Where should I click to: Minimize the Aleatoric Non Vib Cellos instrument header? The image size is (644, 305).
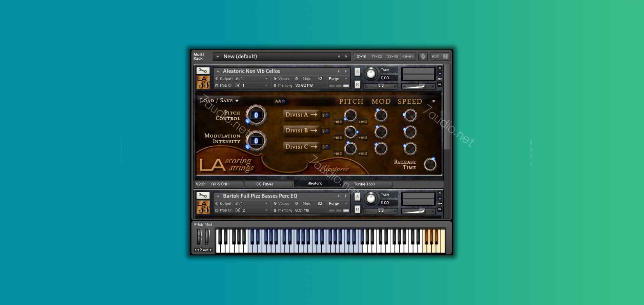(x=440, y=74)
